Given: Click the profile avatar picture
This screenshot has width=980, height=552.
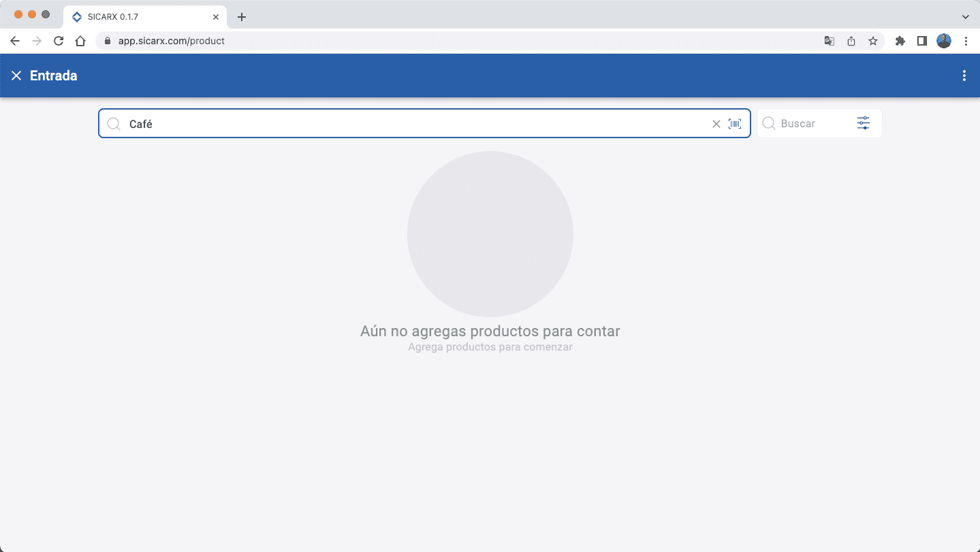Looking at the screenshot, I should point(944,41).
